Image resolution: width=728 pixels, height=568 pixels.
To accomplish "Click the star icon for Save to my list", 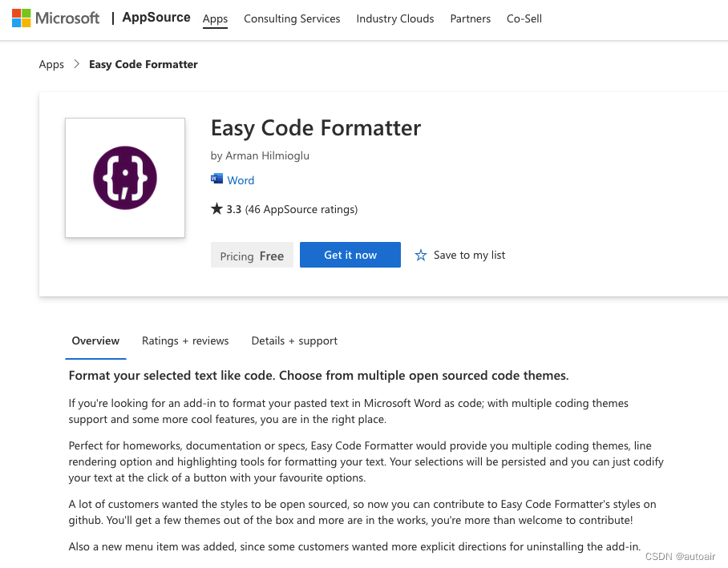I will (421, 255).
